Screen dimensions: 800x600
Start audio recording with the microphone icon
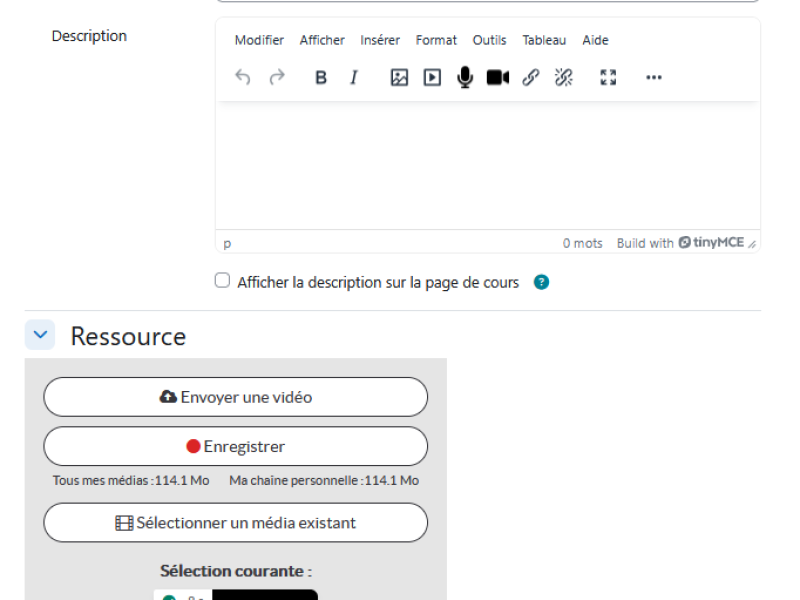click(x=465, y=78)
